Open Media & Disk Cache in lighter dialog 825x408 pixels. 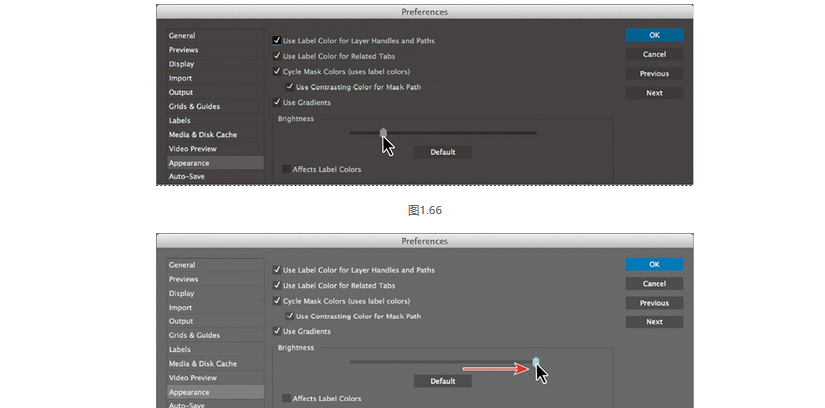click(215, 364)
